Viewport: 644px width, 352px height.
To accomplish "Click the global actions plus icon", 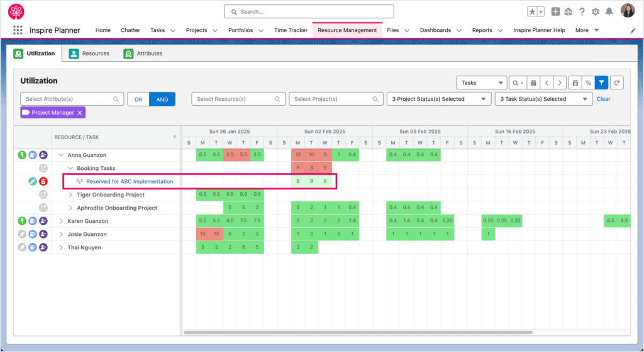I will [x=555, y=11].
